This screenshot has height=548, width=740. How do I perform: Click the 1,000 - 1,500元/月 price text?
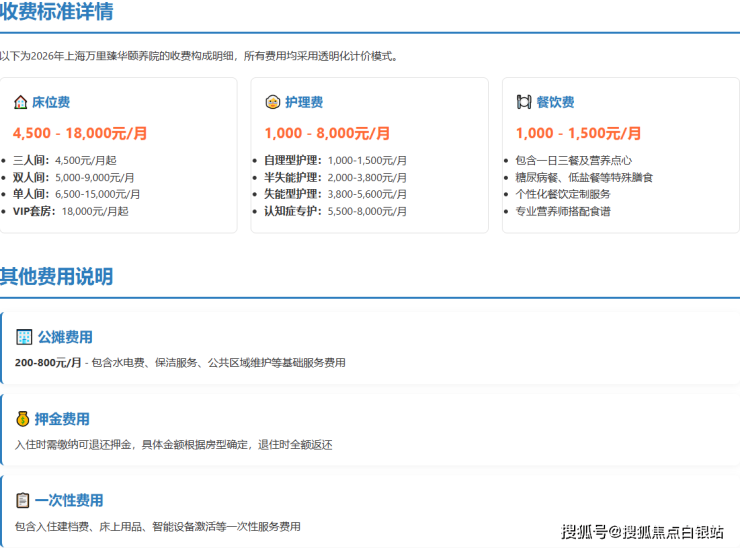click(x=578, y=133)
